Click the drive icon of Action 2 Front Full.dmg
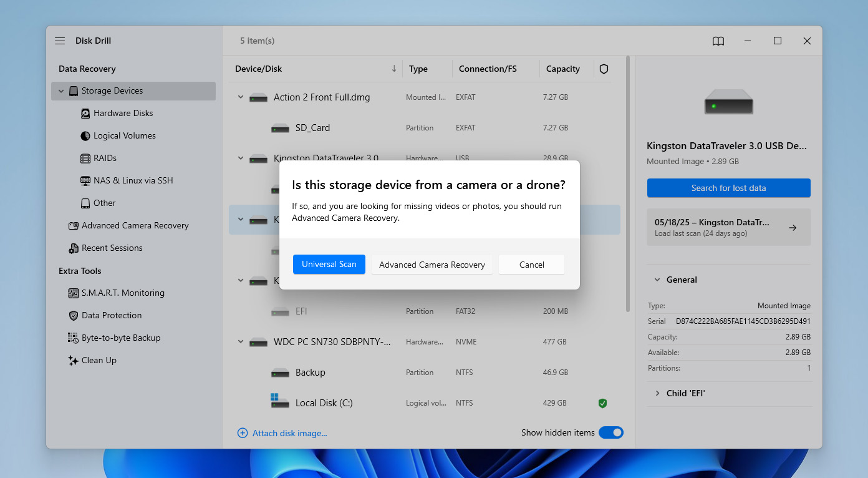Viewport: 868px width, 478px height. pos(258,97)
